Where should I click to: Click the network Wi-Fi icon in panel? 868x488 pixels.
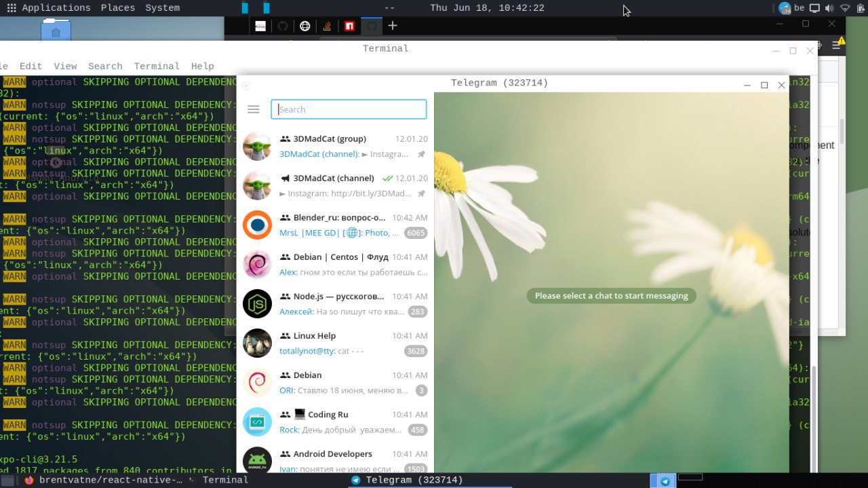pos(845,8)
